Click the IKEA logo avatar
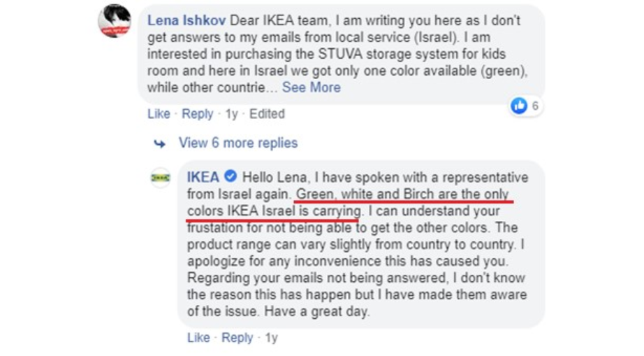Screen dimensions: 644x356 [x=161, y=178]
